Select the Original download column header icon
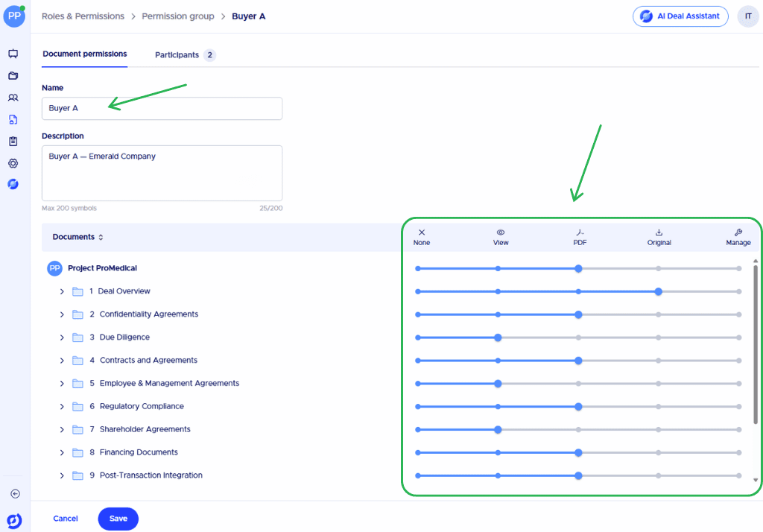Screen dimensions: 763x532 659,232
